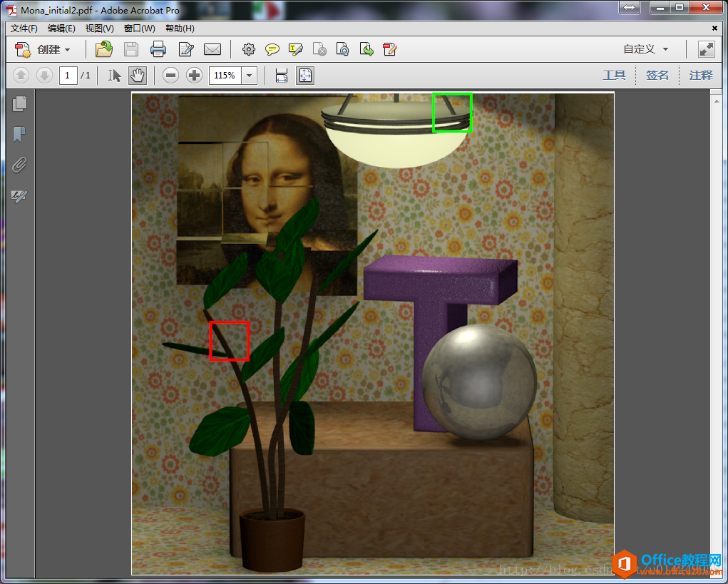Go to next page down arrow
The width and height of the screenshot is (728, 584).
point(45,75)
